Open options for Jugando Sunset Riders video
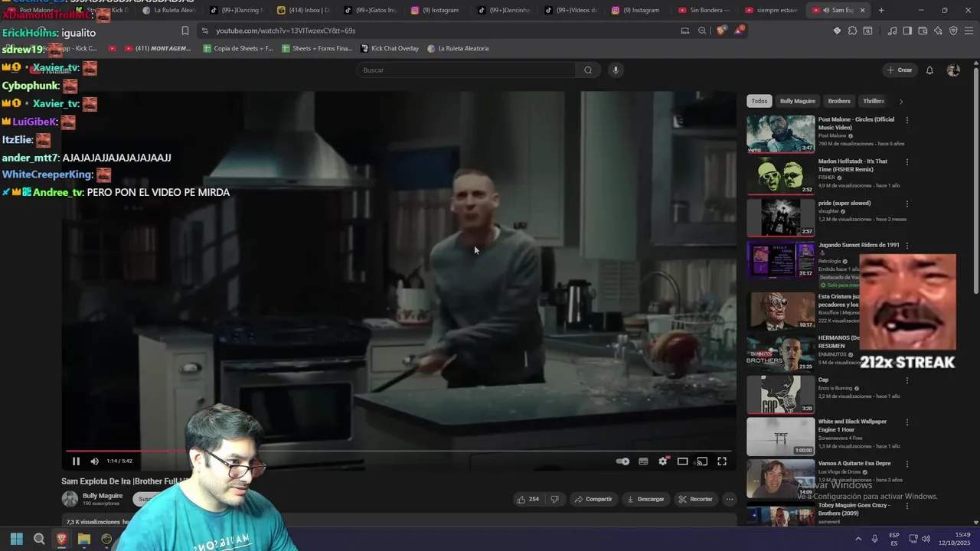Image resolution: width=980 pixels, height=551 pixels. click(907, 246)
